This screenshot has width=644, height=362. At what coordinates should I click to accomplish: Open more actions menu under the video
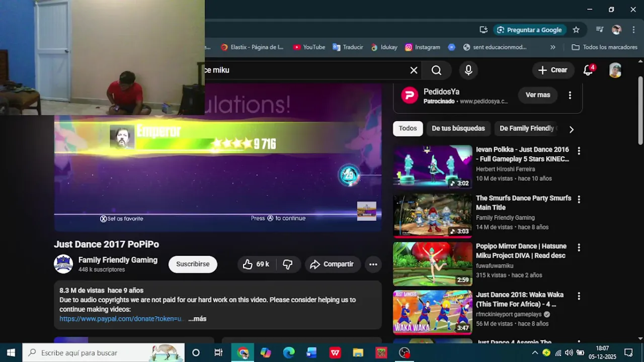point(373,264)
